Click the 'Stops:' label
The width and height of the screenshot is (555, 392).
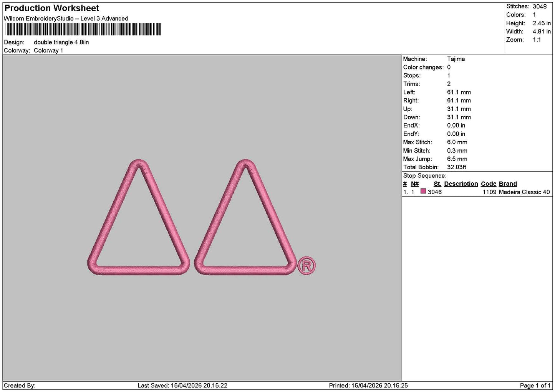412,76
